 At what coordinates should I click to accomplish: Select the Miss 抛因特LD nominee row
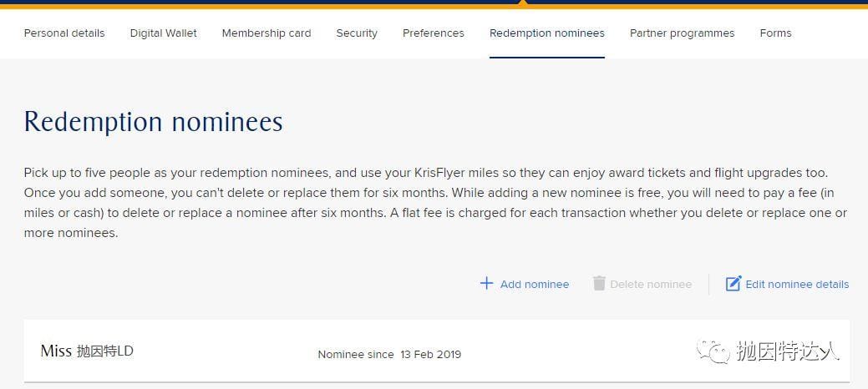[437, 351]
